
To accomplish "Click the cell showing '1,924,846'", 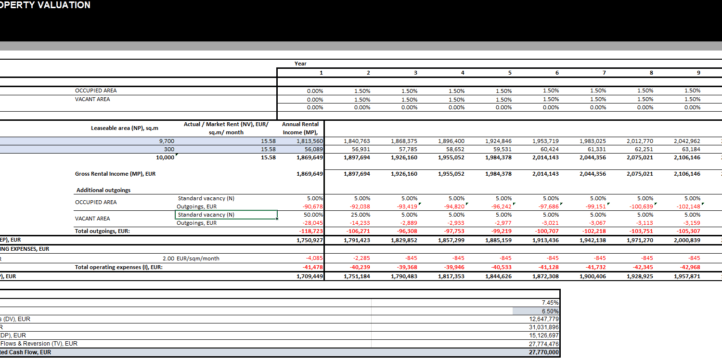I will pyautogui.click(x=499, y=141).
